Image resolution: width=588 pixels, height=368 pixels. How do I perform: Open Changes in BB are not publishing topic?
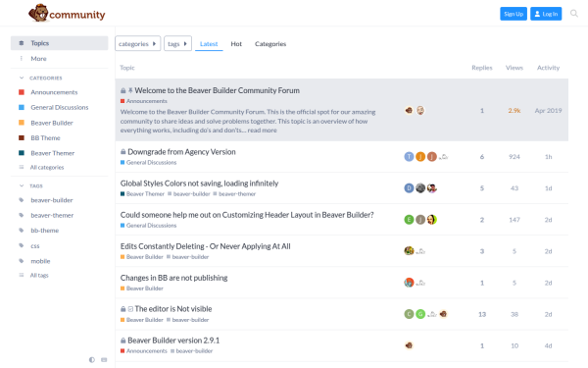pyautogui.click(x=173, y=278)
